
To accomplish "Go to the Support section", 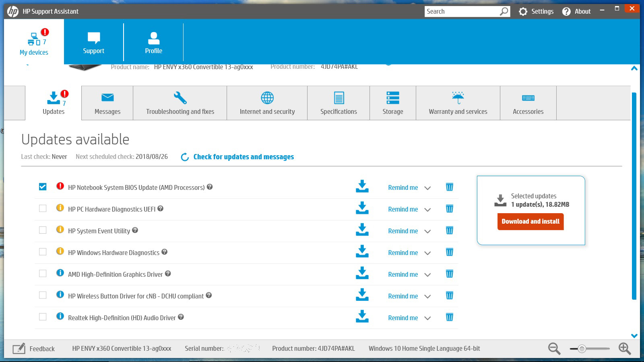I will tap(94, 42).
